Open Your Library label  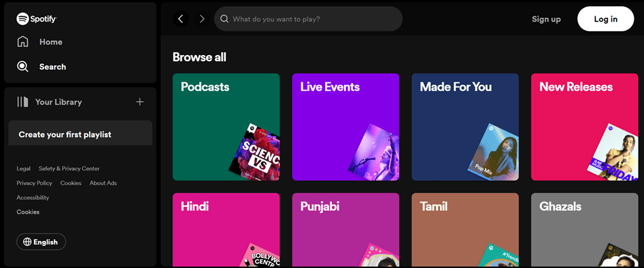(58, 102)
